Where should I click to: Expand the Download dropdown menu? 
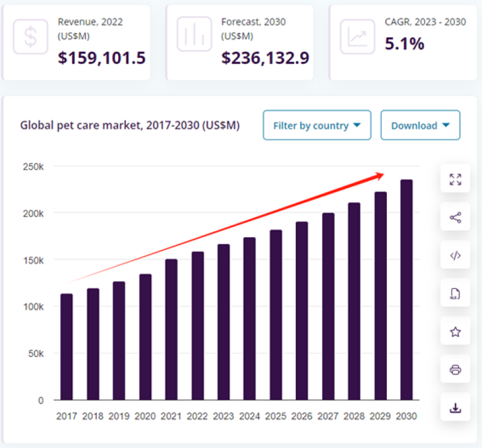[x=421, y=125]
